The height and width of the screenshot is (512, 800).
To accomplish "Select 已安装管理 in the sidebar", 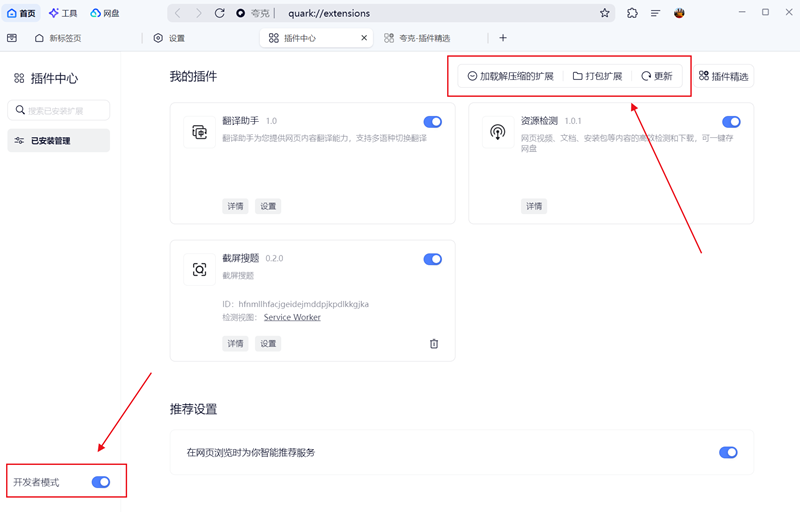I will 59,140.
